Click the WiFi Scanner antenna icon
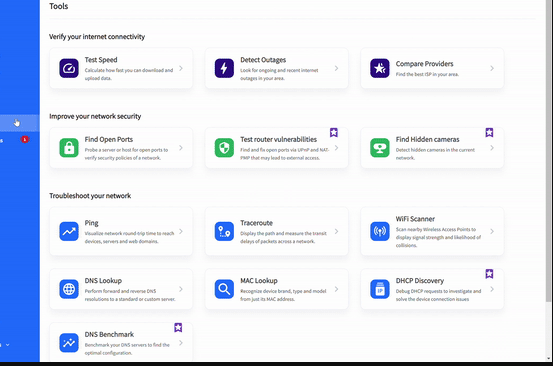 tap(380, 231)
